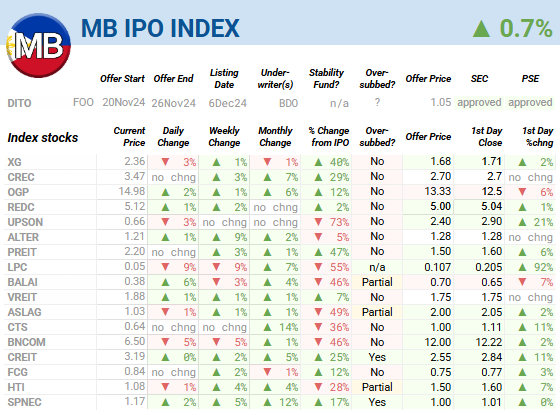Click the ALTER ticker row label

23,237
